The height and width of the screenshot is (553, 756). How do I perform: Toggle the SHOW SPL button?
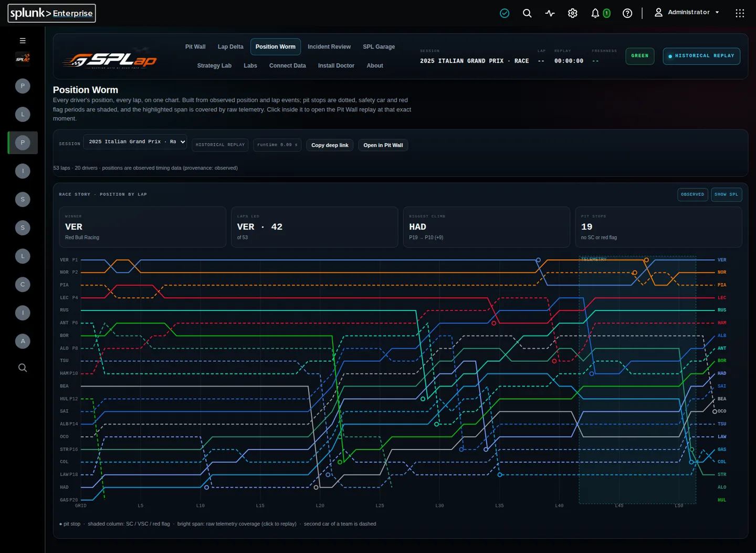click(x=726, y=194)
